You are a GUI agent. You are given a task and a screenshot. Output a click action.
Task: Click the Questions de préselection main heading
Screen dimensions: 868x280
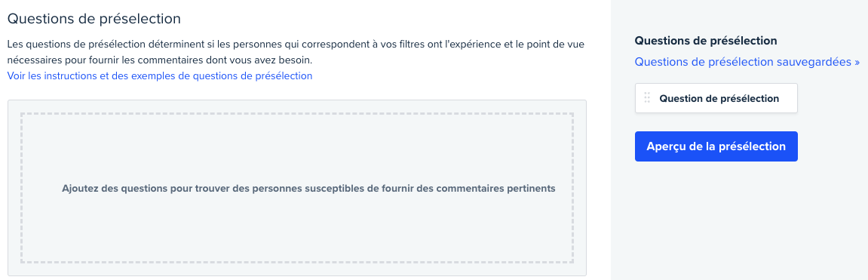(94, 18)
